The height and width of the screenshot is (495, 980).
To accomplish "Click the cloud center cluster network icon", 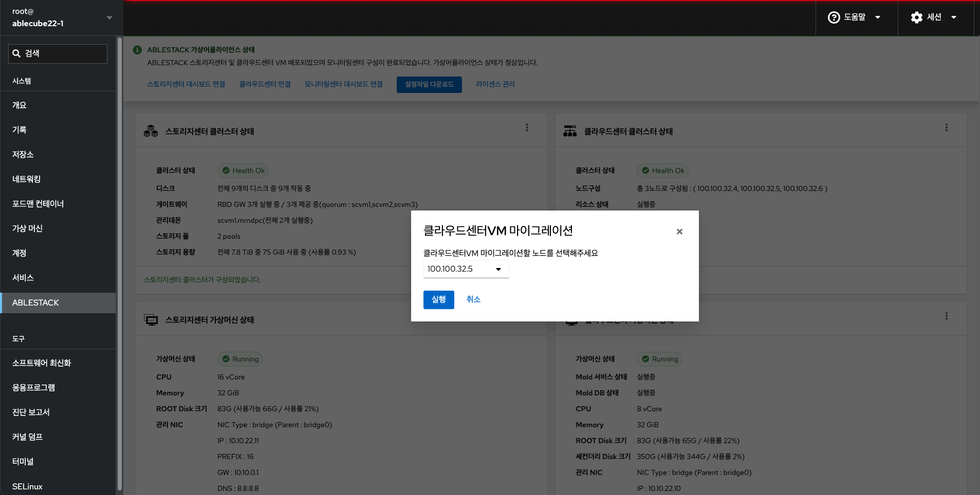I will 570,131.
